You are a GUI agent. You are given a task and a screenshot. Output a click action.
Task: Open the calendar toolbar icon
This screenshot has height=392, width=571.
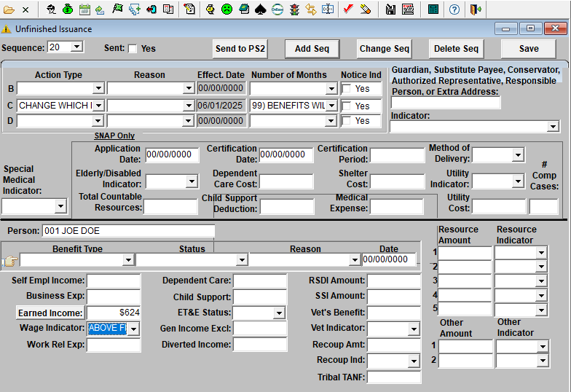[x=84, y=9]
